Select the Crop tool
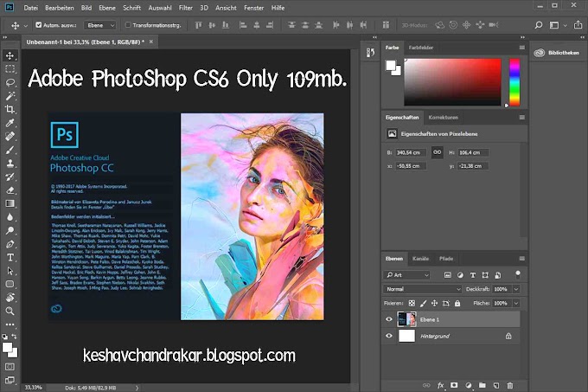Viewport: 588px width, 392px height. [10, 109]
